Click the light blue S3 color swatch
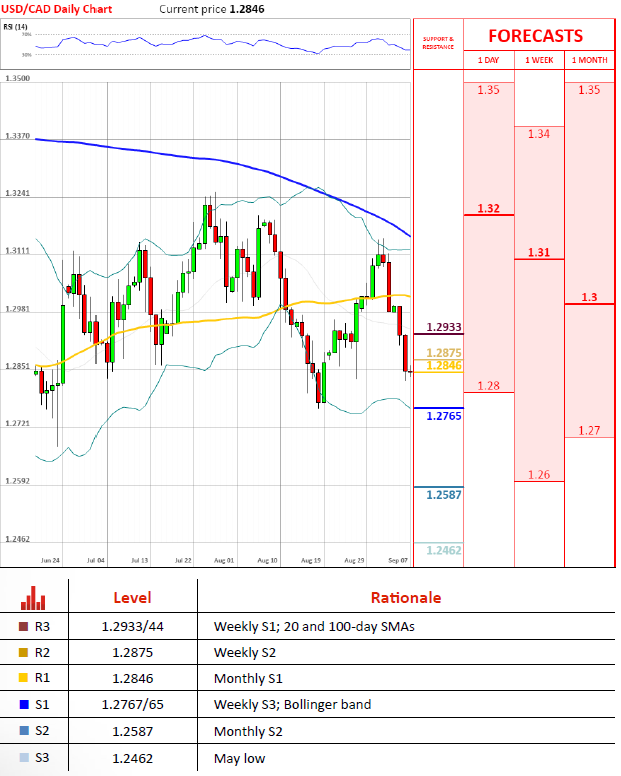Viewport: 621px width, 776px height. click(x=23, y=758)
